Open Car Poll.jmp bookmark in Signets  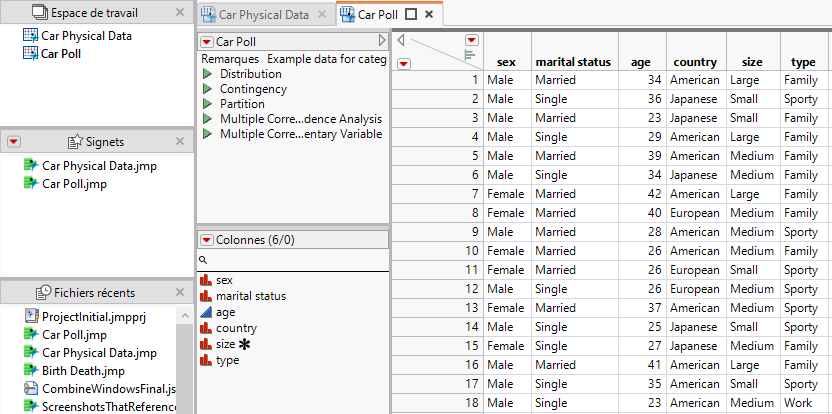pyautogui.click(x=74, y=184)
